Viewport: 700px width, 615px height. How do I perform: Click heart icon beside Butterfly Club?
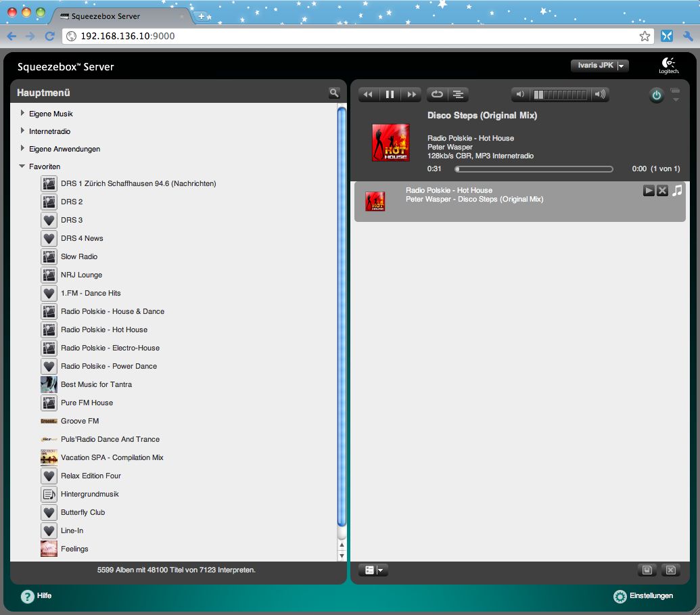pyautogui.click(x=49, y=513)
